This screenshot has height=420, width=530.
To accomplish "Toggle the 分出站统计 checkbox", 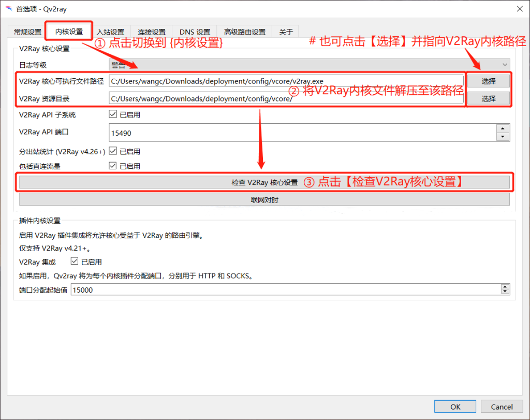I will click(113, 151).
